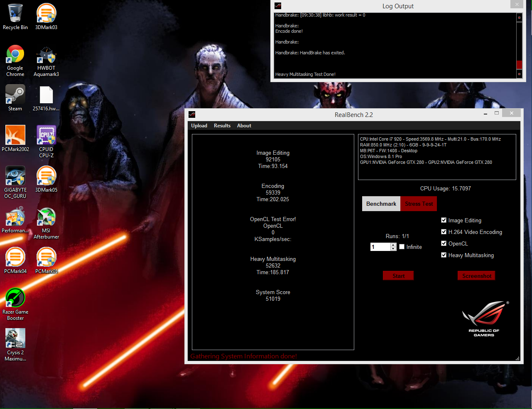
Task: Select the HWBOT Aquamark3 shortcut
Action: click(x=46, y=61)
